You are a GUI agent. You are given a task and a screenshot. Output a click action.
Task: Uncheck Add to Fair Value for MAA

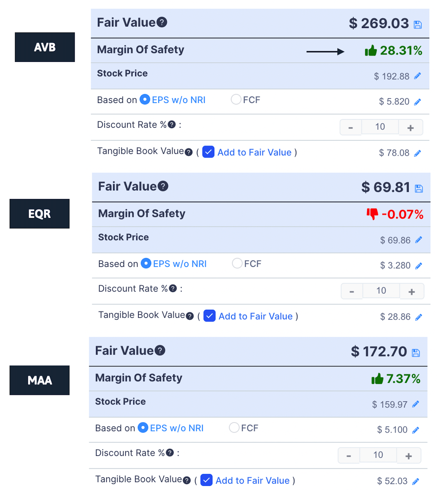pos(206,480)
